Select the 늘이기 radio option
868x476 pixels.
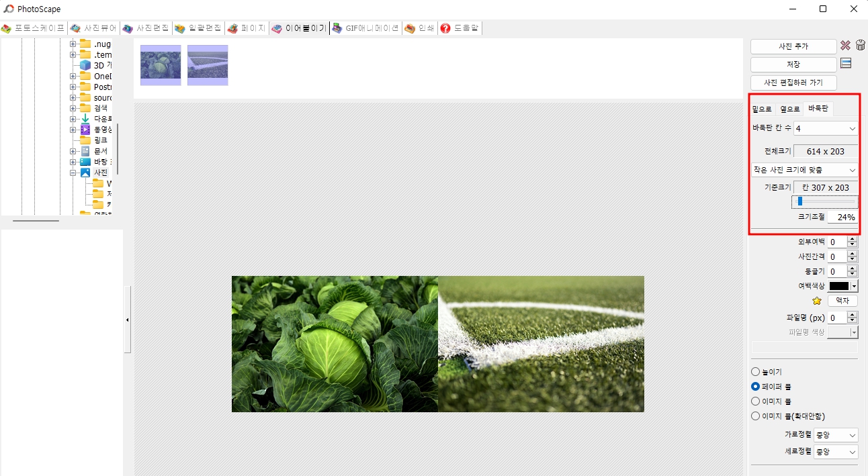pos(767,371)
